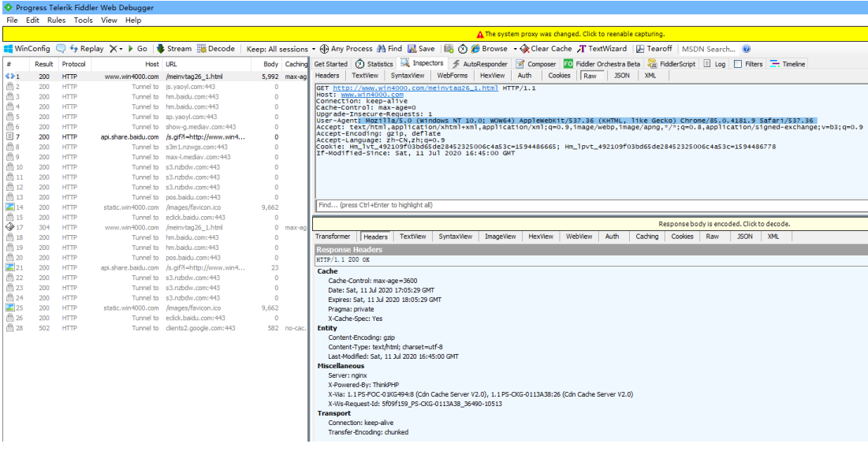The image size is (868, 455).
Task: Click the lock icon of session 2
Action: [x=9, y=87]
